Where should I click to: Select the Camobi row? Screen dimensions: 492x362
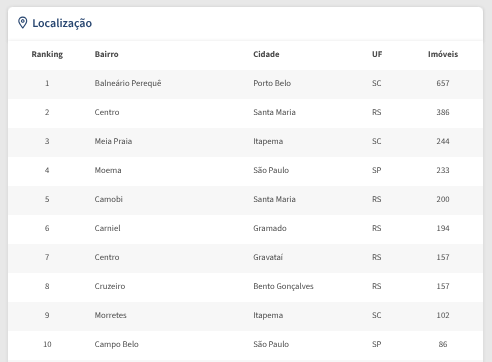[x=245, y=200]
